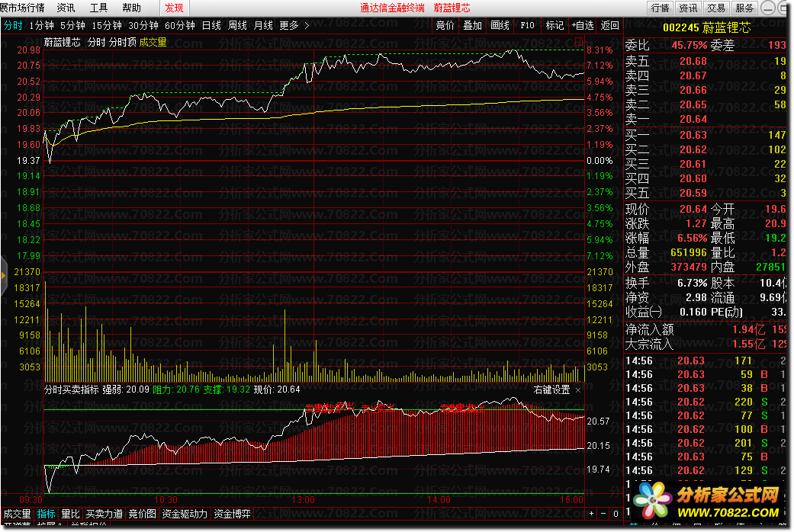Open the 画线 drawing tools
This screenshot has width=794, height=532.
500,25
